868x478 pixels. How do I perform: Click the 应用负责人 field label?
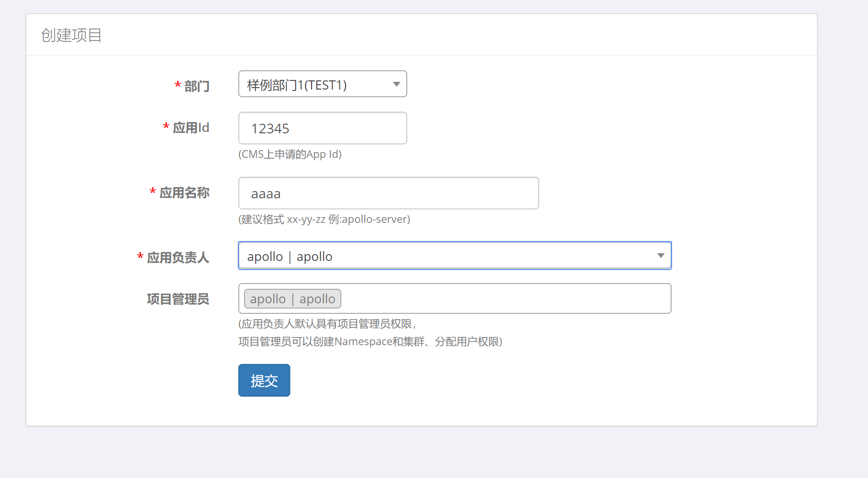click(x=178, y=258)
